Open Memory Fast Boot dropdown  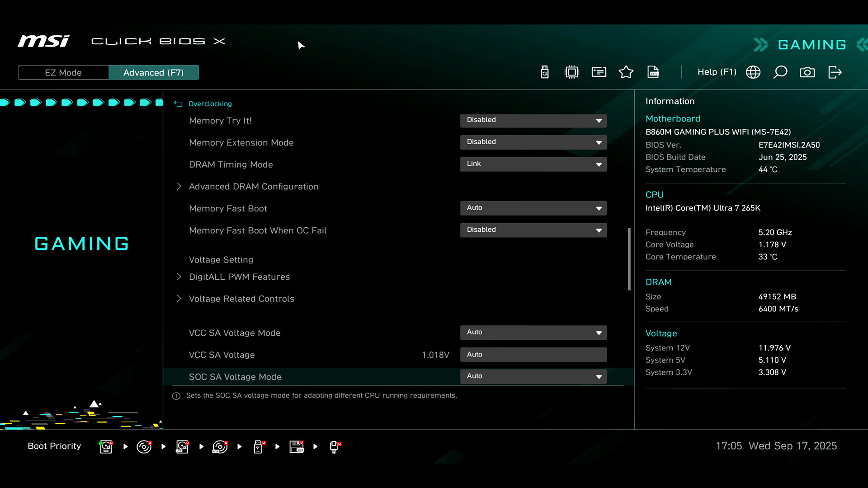[533, 208]
